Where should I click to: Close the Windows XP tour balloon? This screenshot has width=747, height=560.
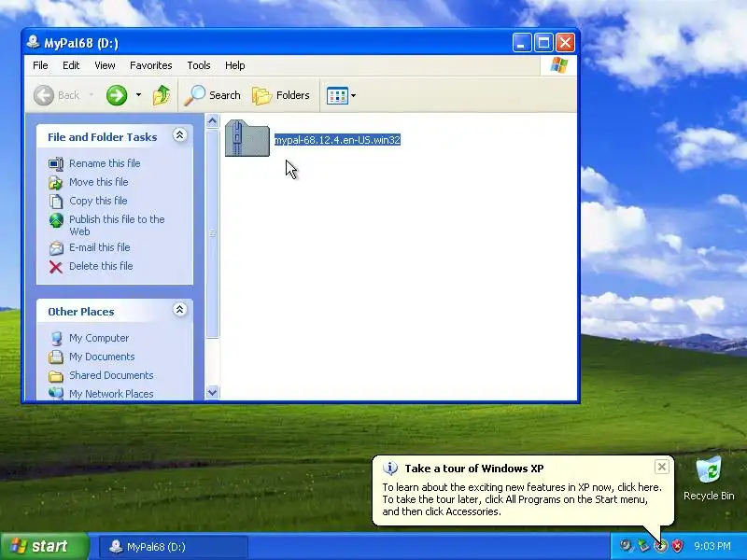pos(662,468)
